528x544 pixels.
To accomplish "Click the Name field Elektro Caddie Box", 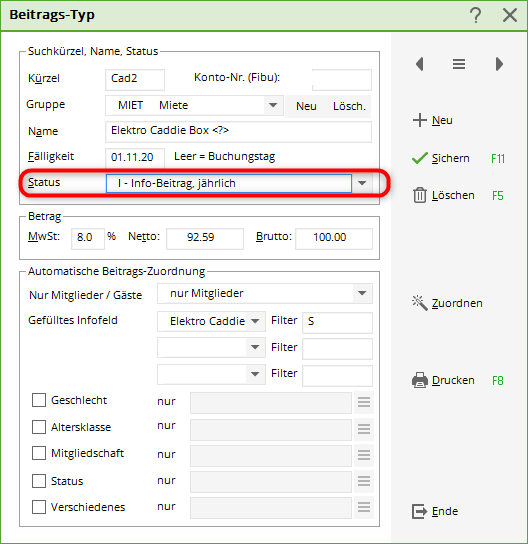I will tap(238, 131).
